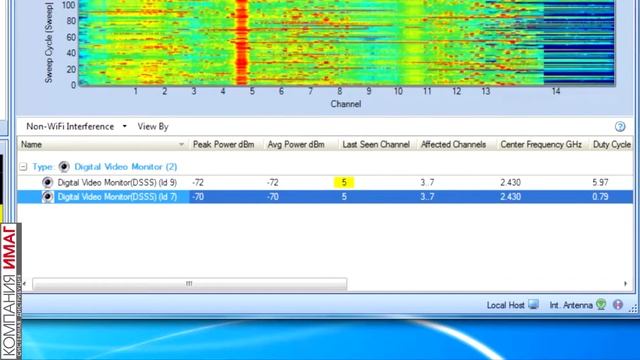640x360 pixels.
Task: Open the help question mark icon
Action: (x=620, y=127)
